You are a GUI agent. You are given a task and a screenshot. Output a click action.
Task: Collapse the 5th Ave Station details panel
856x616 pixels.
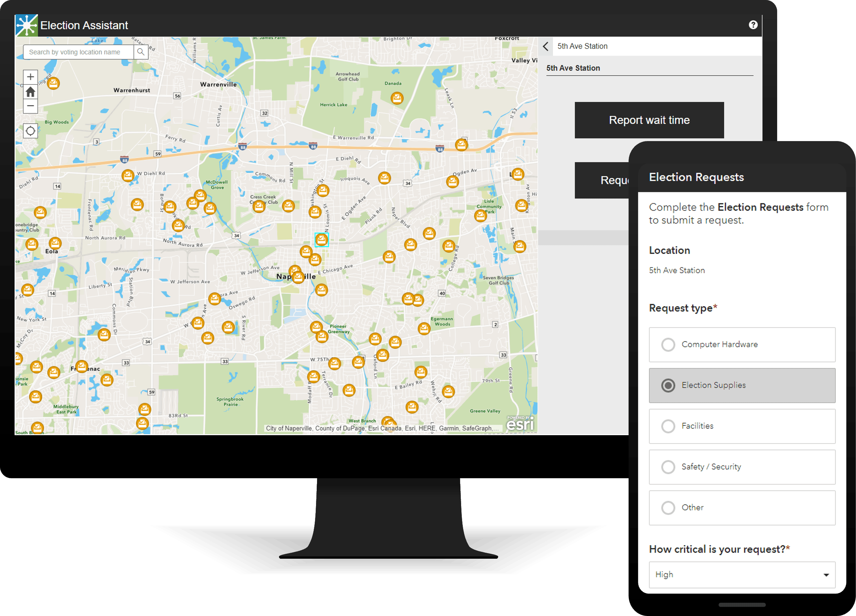click(546, 46)
